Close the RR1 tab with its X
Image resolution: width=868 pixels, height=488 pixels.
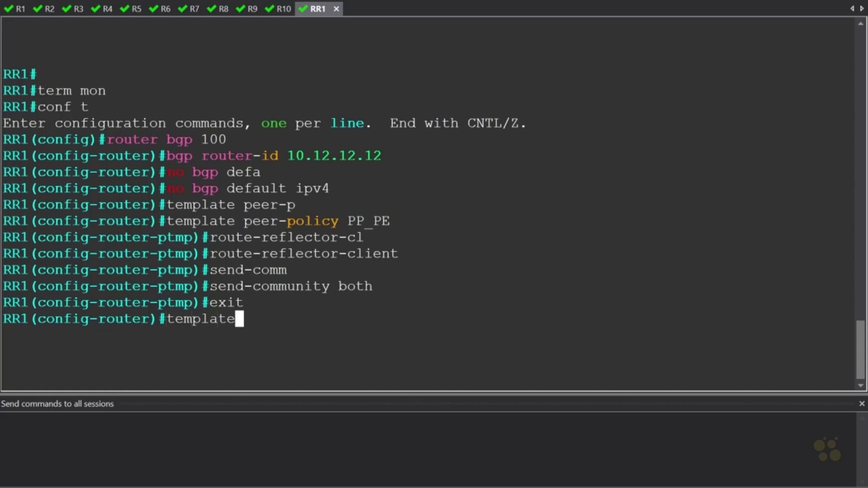pos(336,9)
